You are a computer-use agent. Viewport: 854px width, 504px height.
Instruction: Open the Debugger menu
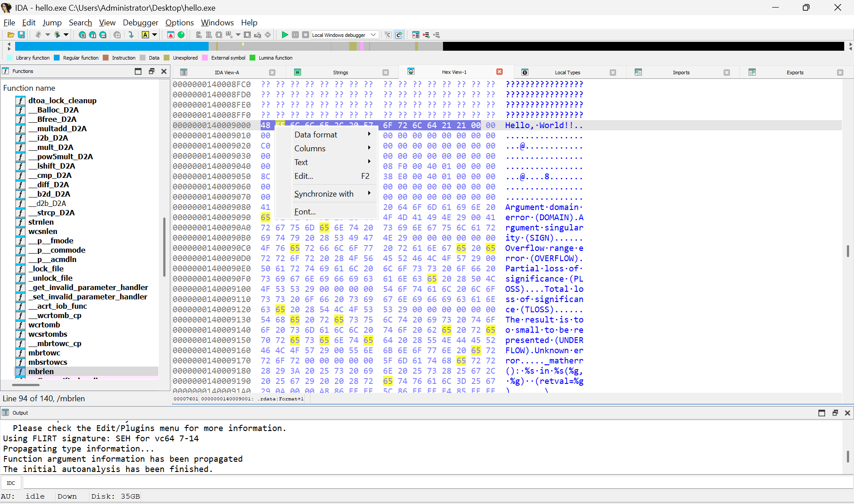(x=140, y=23)
